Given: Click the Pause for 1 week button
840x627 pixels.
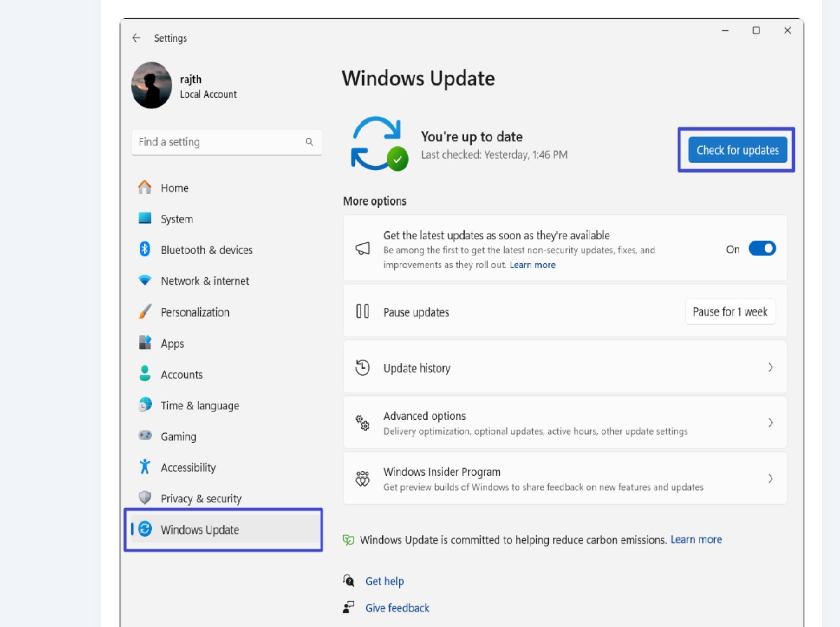Looking at the screenshot, I should 730,311.
